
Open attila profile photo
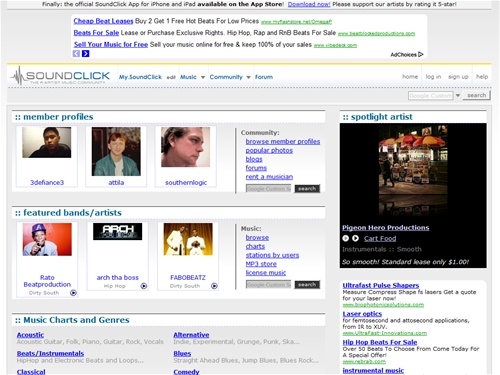click(x=116, y=151)
